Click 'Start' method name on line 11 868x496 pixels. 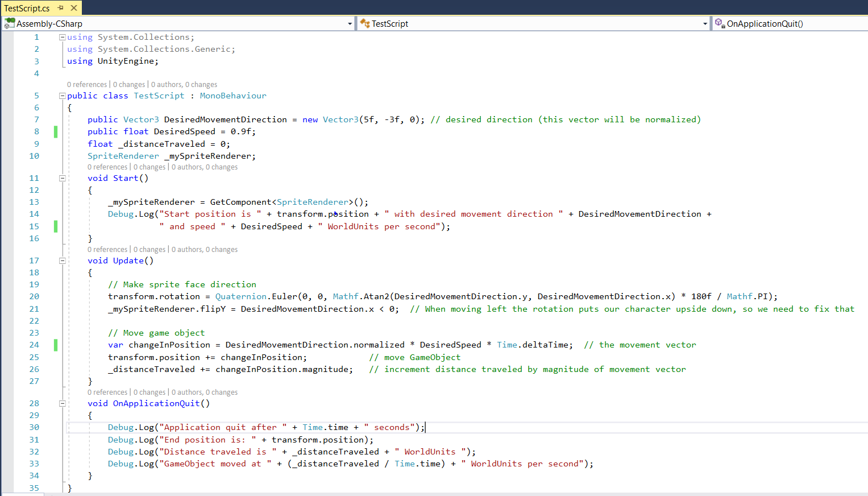[x=126, y=178]
